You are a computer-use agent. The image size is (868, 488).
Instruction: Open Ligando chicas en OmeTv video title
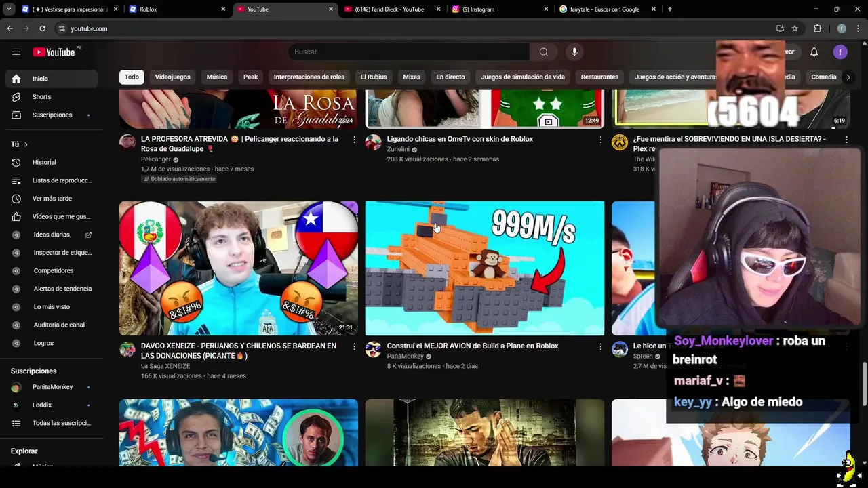point(460,139)
